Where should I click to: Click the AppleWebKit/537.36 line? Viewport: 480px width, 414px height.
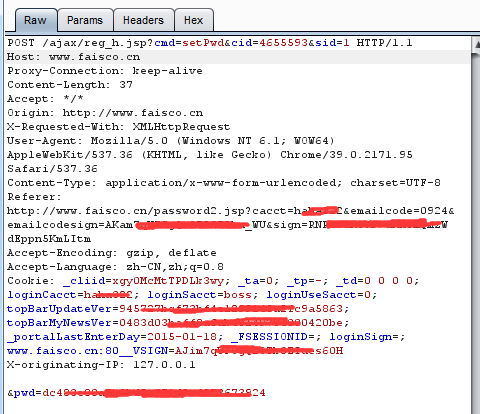(210, 155)
